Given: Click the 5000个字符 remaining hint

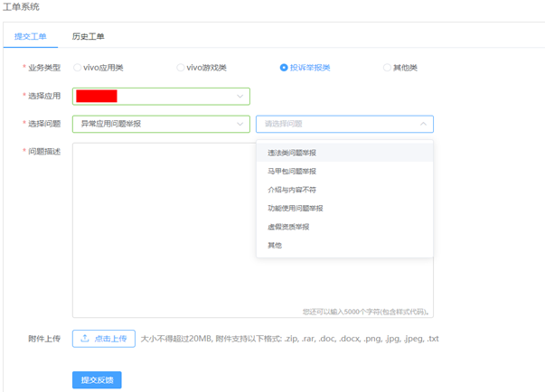Looking at the screenshot, I should [x=366, y=312].
